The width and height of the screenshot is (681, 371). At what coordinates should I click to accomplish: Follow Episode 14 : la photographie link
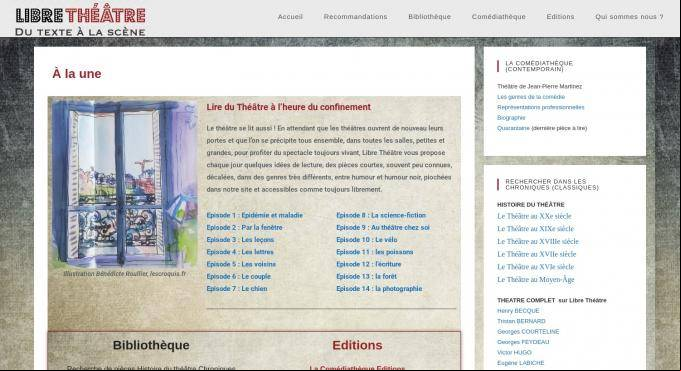[379, 288]
